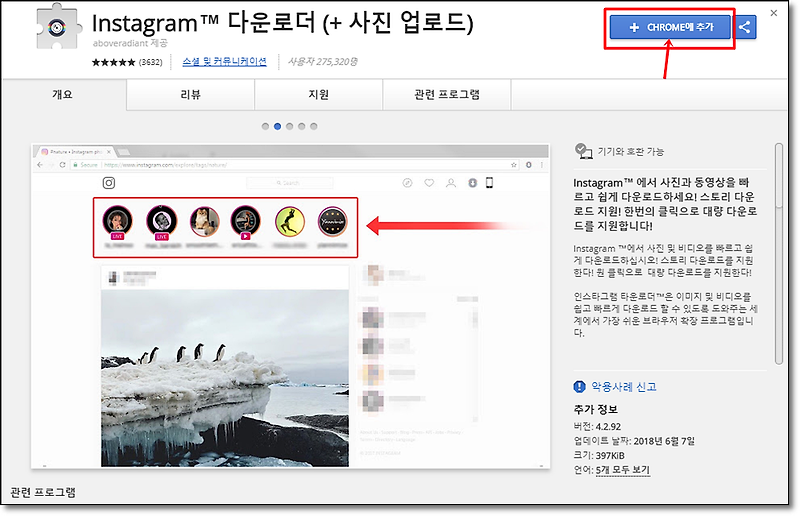
Task: Open the 관련 프로그램 tab
Action: (446, 94)
